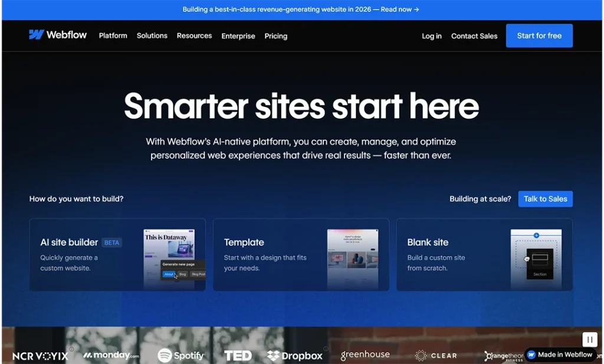
Task: Select the Blank site card
Action: tap(484, 254)
